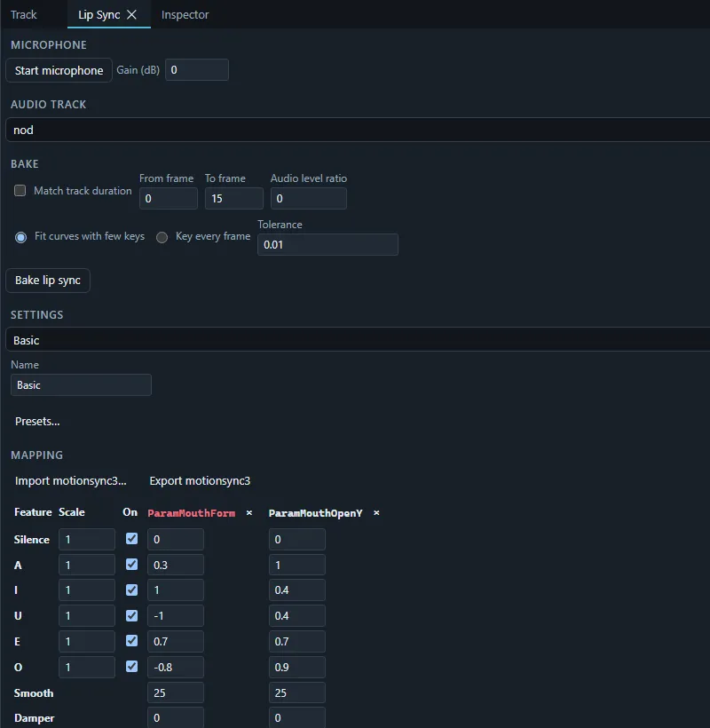The image size is (710, 728).
Task: Click the Silence Scale input field
Action: [x=87, y=539]
